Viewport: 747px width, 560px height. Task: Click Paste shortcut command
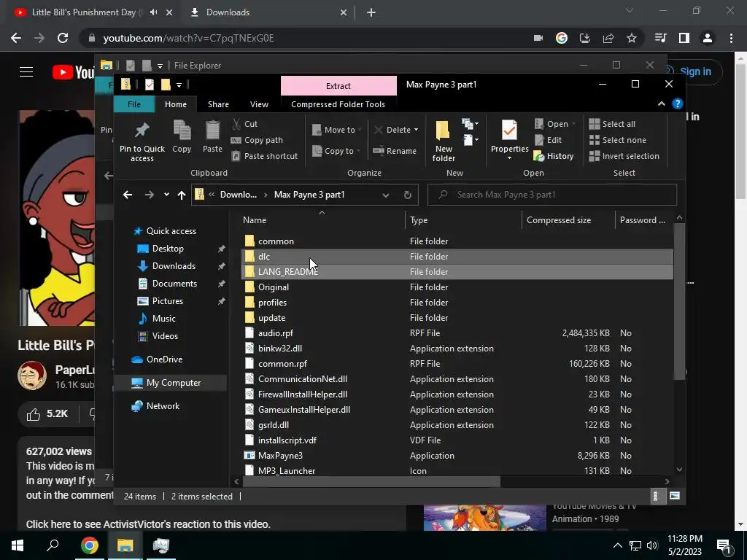tap(264, 156)
